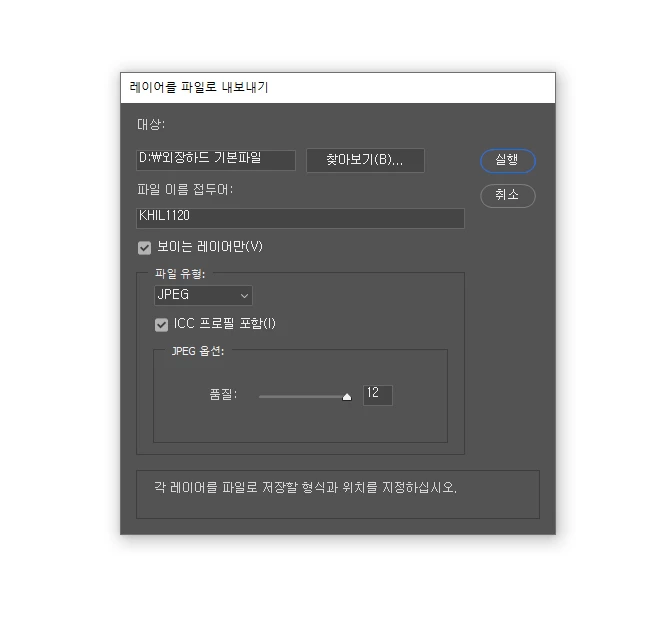Click the 품질 quality slider handle
669x620 pixels.
click(x=347, y=397)
